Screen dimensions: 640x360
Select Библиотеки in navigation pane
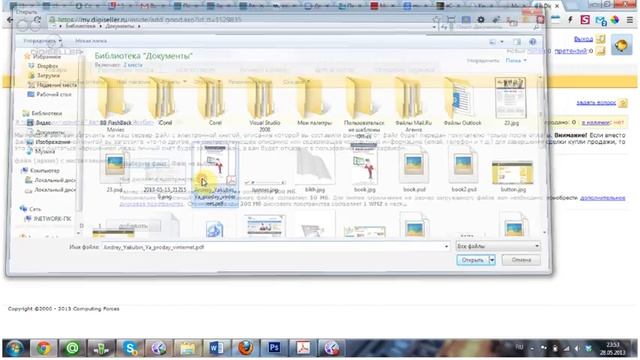47,113
